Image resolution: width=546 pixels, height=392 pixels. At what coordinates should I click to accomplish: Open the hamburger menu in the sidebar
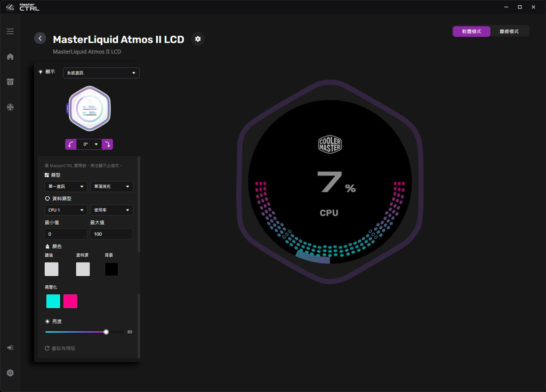click(10, 31)
